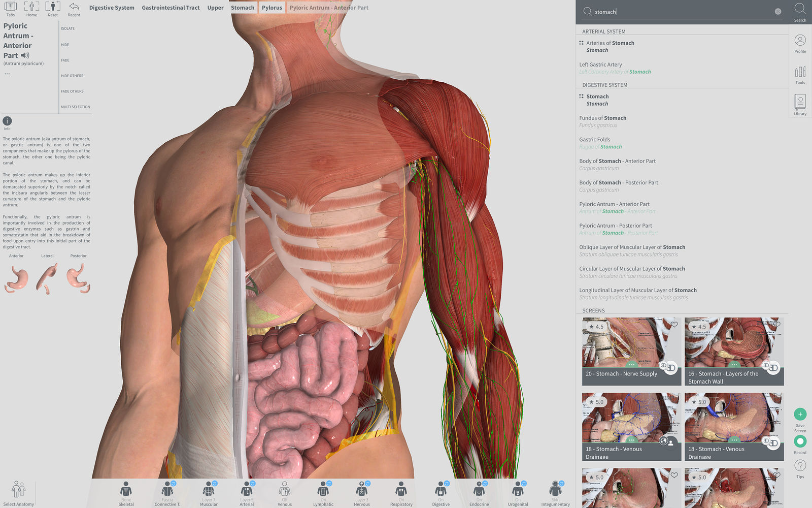The width and height of the screenshot is (812, 508).
Task: Expand the three-dots menu under structure name
Action: tap(7, 74)
